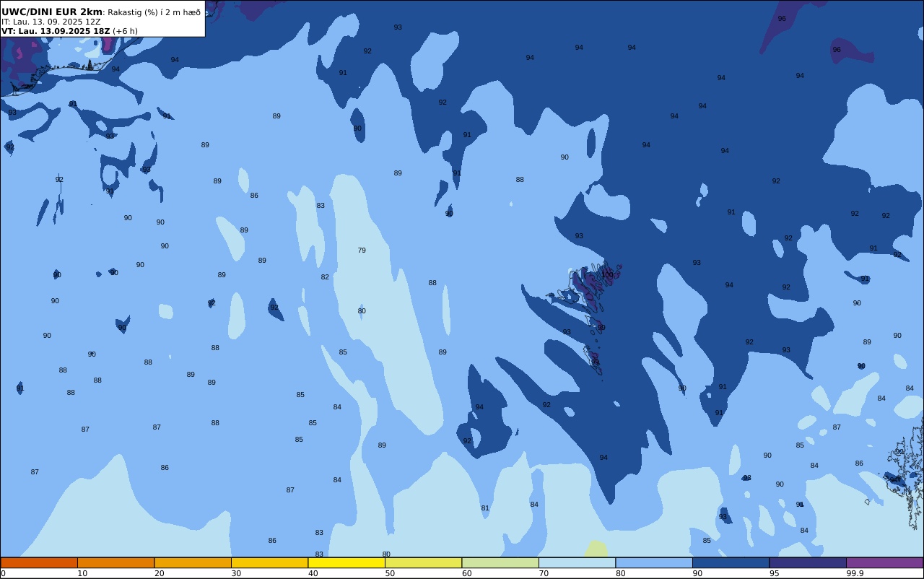Click the pale blue 70–80 legend swatch
Screen dimensions: 924x579
click(x=577, y=562)
